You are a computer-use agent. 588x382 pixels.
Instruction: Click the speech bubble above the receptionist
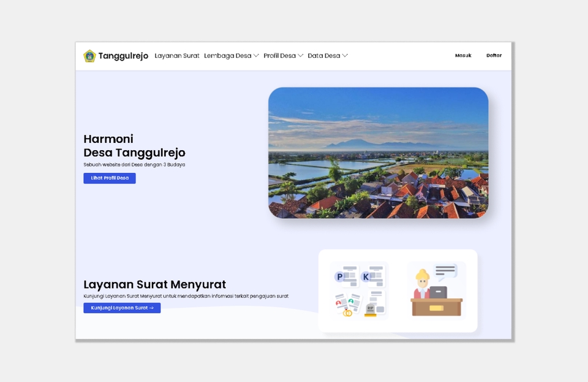click(445, 270)
